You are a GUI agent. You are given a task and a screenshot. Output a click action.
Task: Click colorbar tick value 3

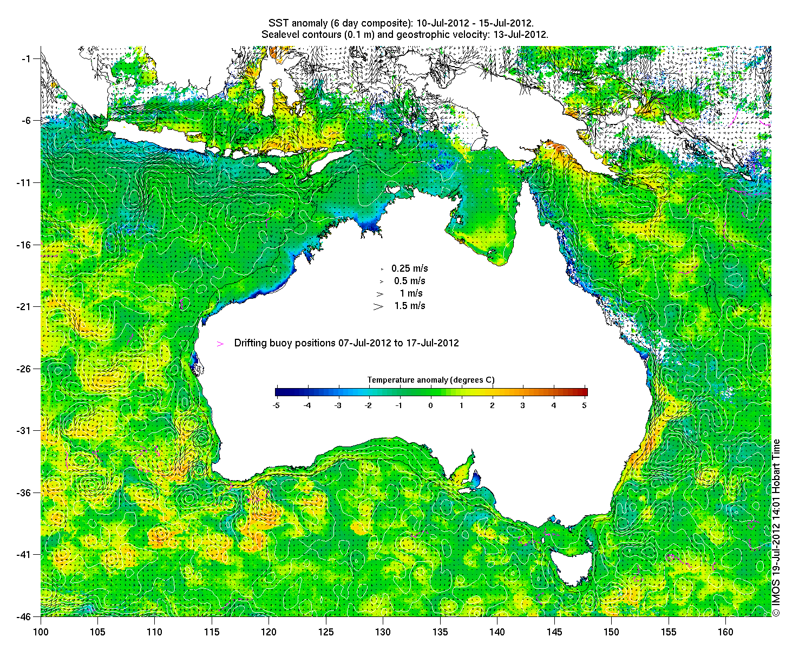523,405
